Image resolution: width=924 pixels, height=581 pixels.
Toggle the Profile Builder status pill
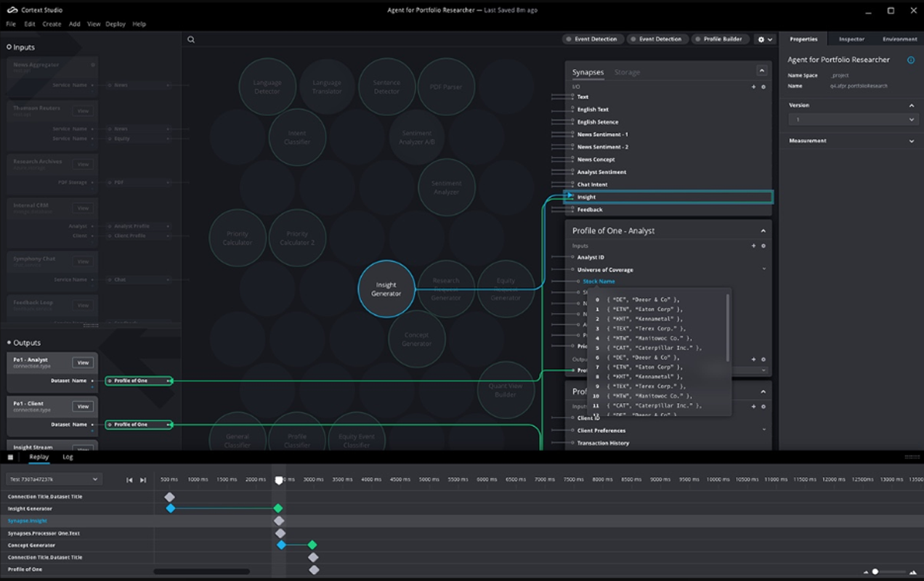tap(718, 39)
